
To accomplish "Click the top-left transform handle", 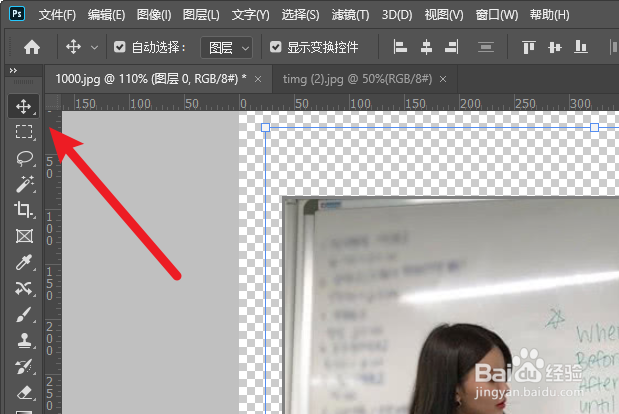I will pyautogui.click(x=265, y=127).
